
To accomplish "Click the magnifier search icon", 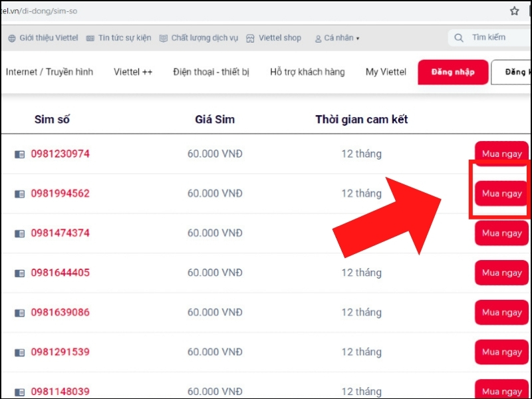I will [459, 38].
